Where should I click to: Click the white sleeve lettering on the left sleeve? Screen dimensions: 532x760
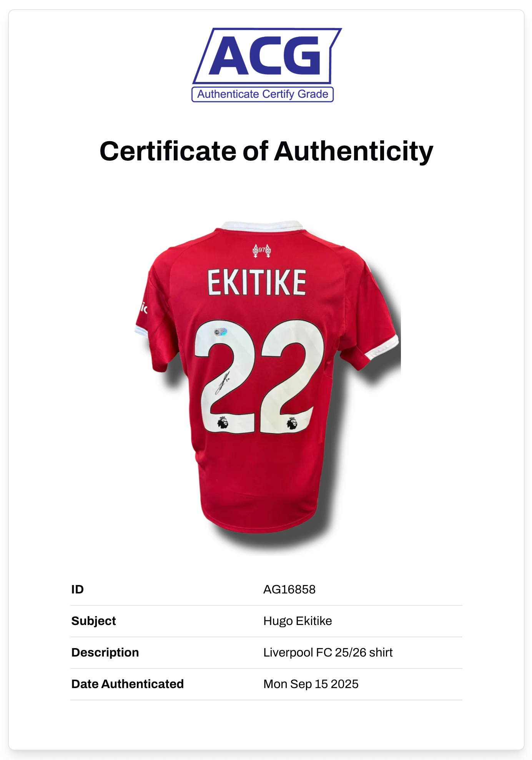[x=143, y=308]
